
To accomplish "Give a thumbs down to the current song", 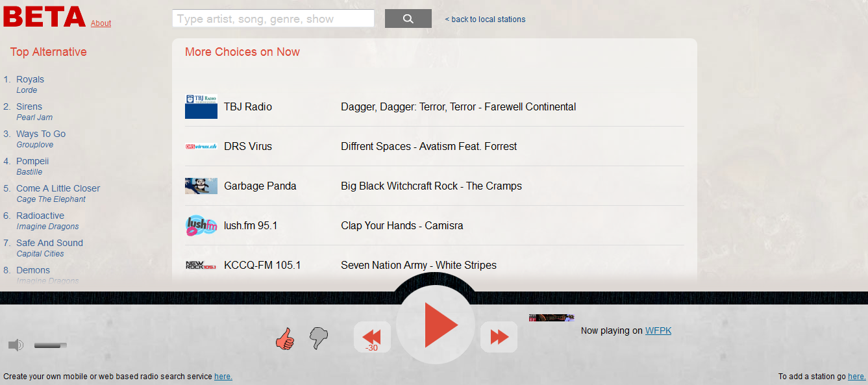I will [x=317, y=337].
